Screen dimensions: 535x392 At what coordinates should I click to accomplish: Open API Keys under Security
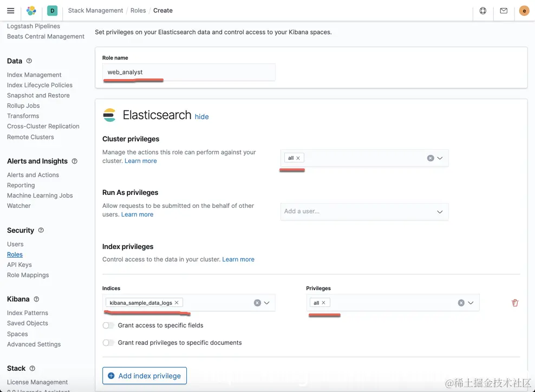[19, 265]
